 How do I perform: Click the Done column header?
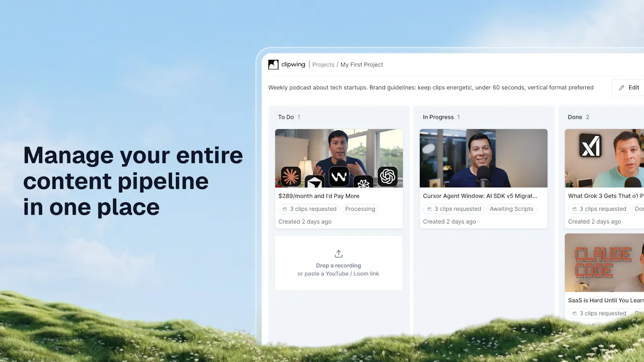click(x=575, y=117)
